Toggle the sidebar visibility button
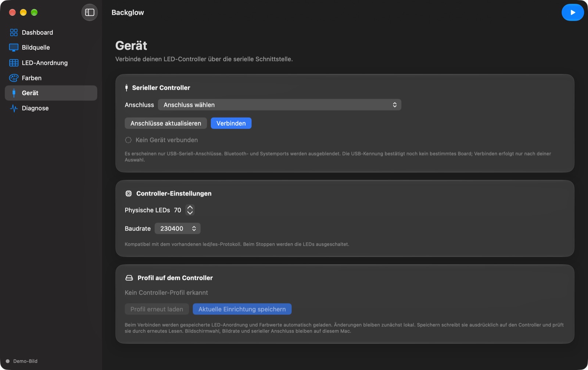The height and width of the screenshot is (370, 588). (90, 13)
